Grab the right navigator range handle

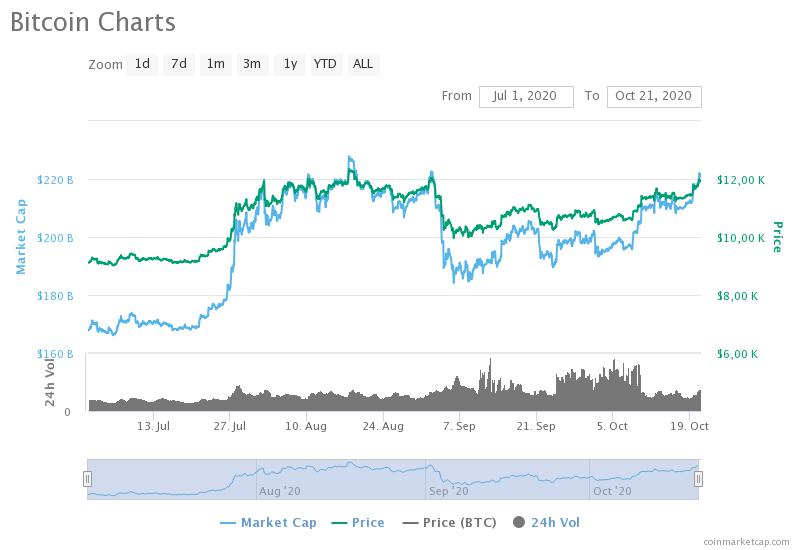point(698,479)
